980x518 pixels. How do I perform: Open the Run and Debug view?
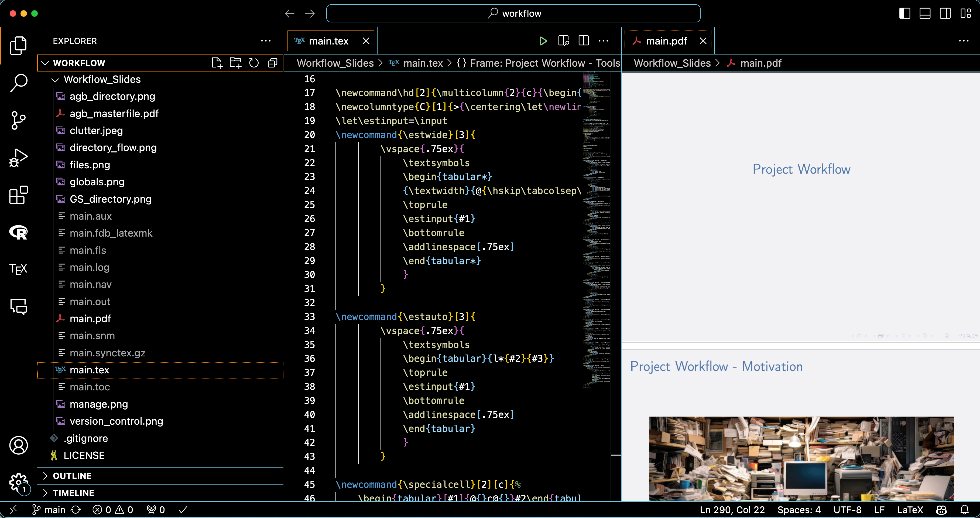click(x=18, y=158)
